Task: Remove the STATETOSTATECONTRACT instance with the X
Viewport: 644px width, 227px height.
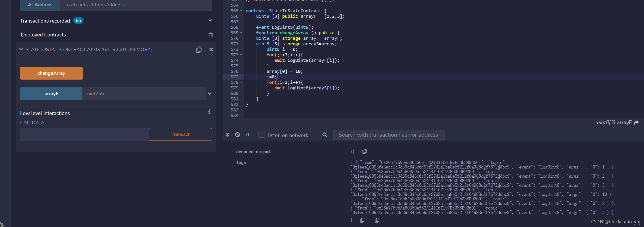Action: (211, 50)
